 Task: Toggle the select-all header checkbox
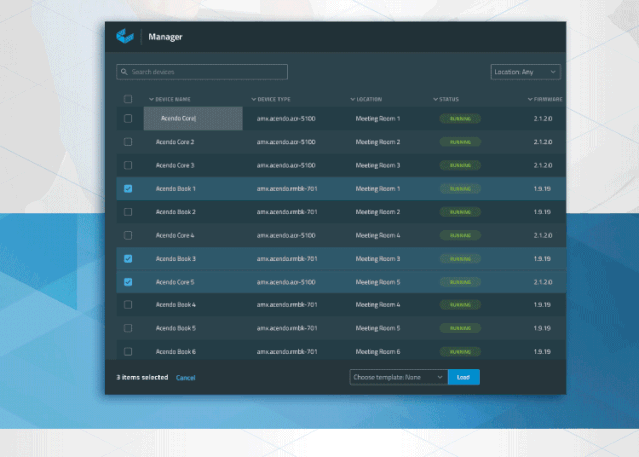tap(127, 99)
